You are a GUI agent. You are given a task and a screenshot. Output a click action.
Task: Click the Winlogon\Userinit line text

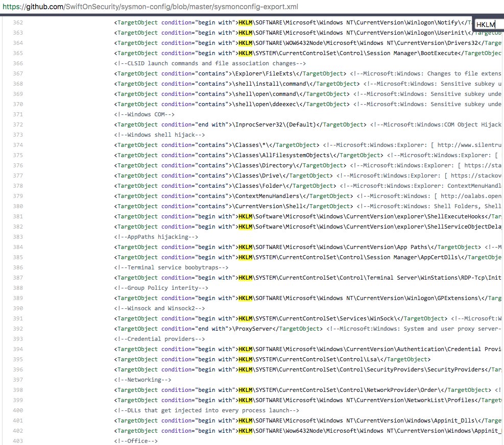pos(308,33)
